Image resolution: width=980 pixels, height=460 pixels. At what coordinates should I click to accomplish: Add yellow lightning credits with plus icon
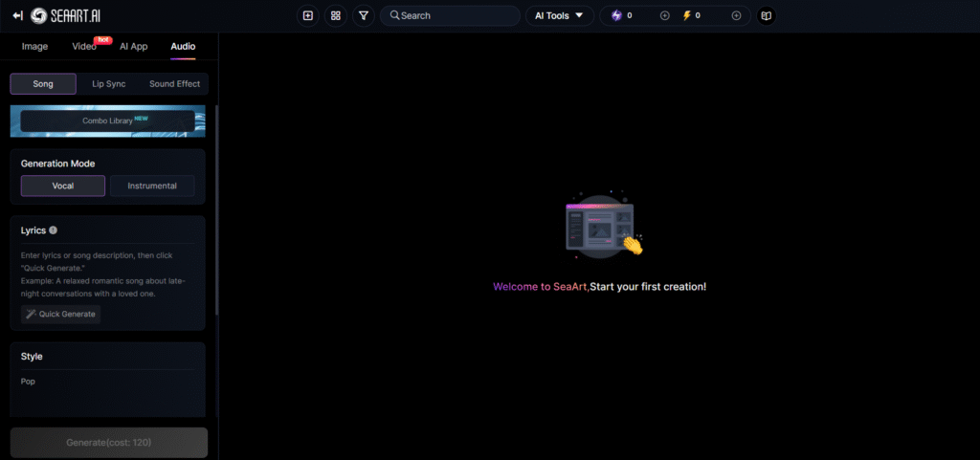pos(736,15)
